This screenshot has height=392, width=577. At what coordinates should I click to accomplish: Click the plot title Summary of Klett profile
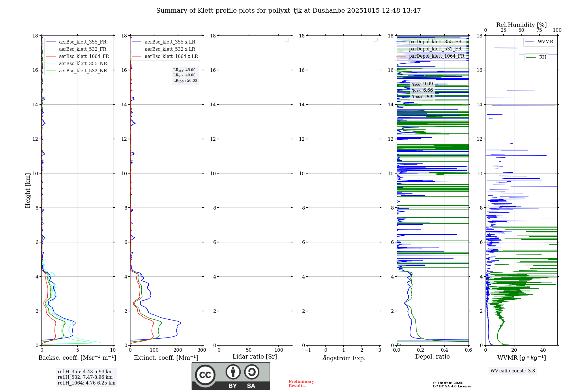click(288, 11)
